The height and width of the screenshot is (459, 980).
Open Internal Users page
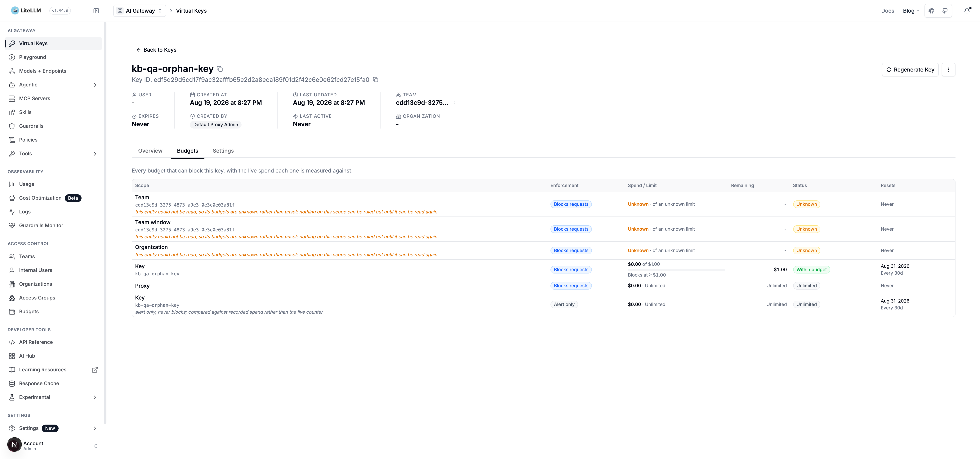pos(53,270)
